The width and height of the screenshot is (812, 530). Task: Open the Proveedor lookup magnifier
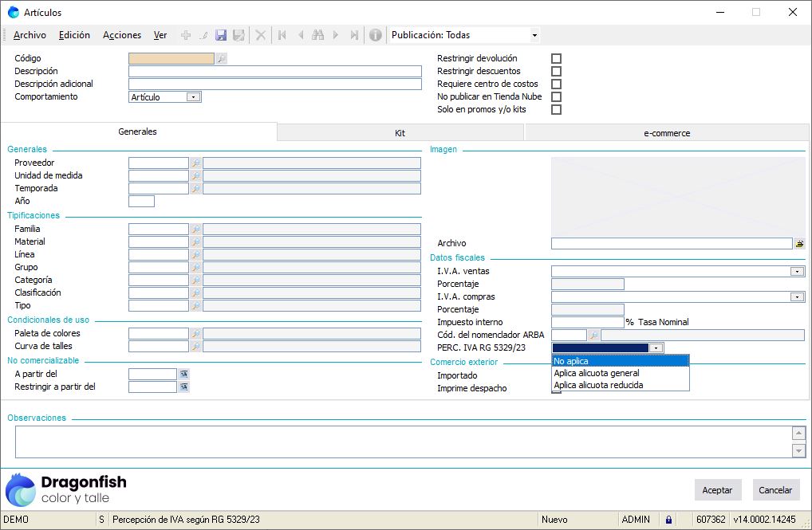tap(195, 163)
